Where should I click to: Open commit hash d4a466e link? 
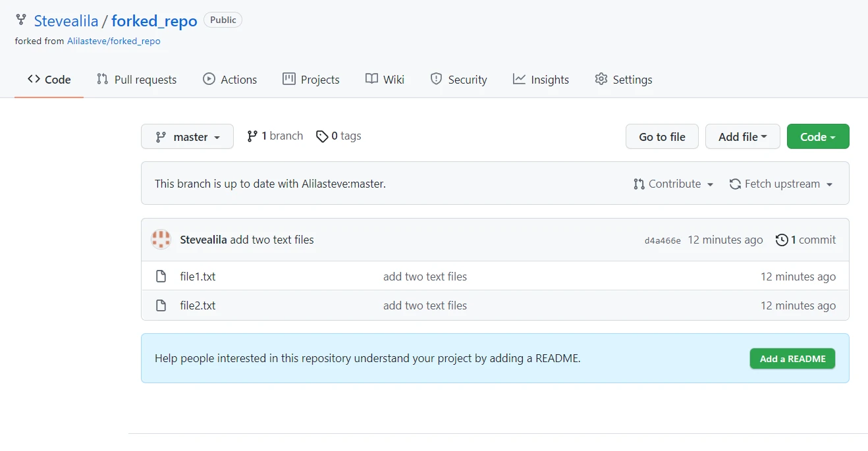pyautogui.click(x=663, y=240)
